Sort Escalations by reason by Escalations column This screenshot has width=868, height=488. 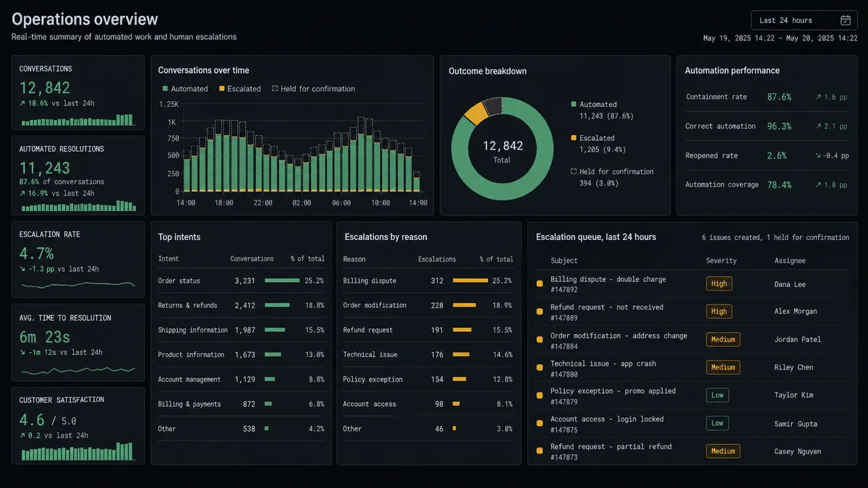click(x=437, y=259)
